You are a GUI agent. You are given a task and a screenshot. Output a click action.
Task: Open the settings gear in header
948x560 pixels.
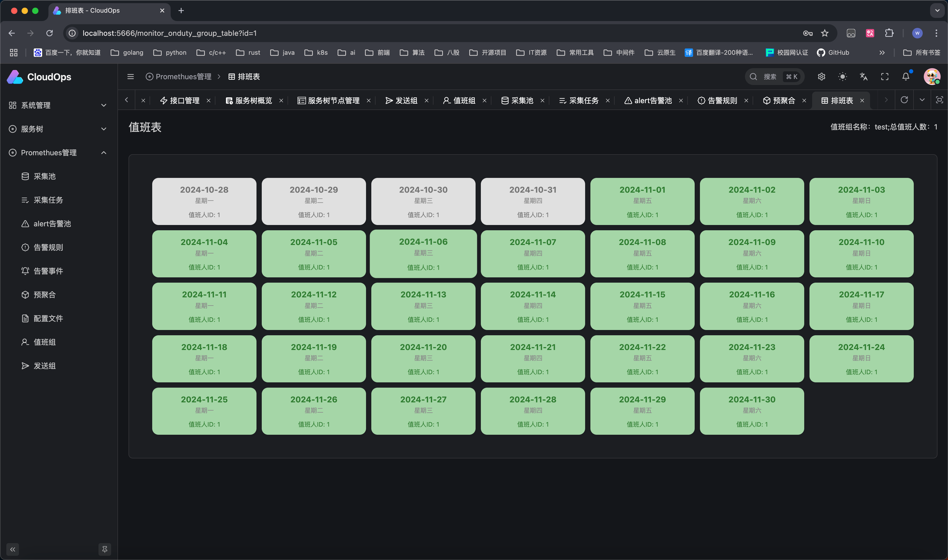point(822,77)
